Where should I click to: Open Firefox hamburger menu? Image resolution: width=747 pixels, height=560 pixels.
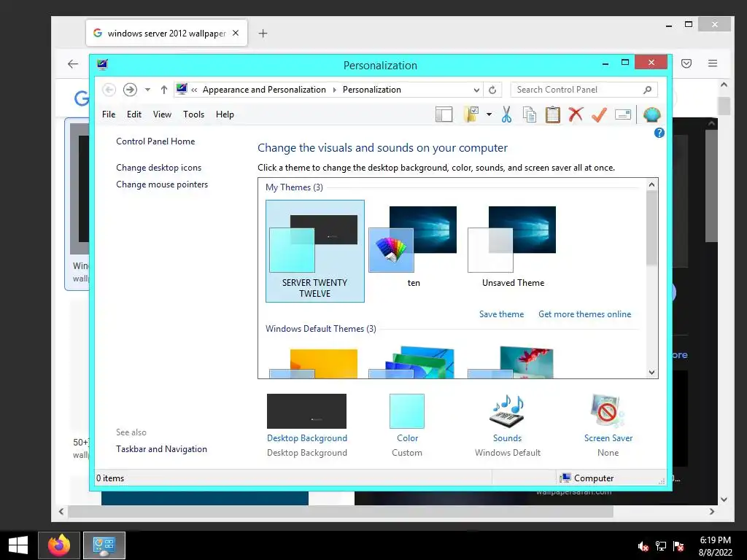point(712,63)
